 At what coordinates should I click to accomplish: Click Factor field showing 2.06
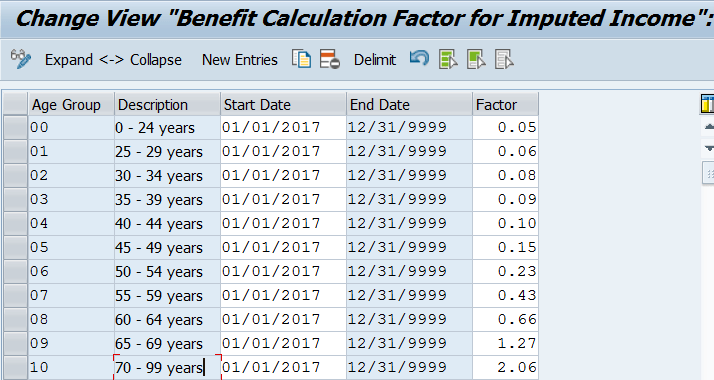[505, 367]
